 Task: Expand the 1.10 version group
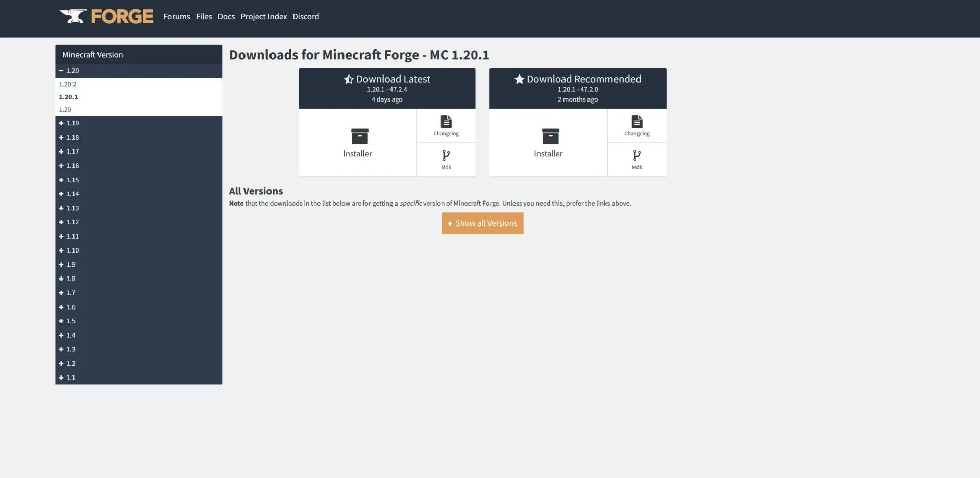138,250
